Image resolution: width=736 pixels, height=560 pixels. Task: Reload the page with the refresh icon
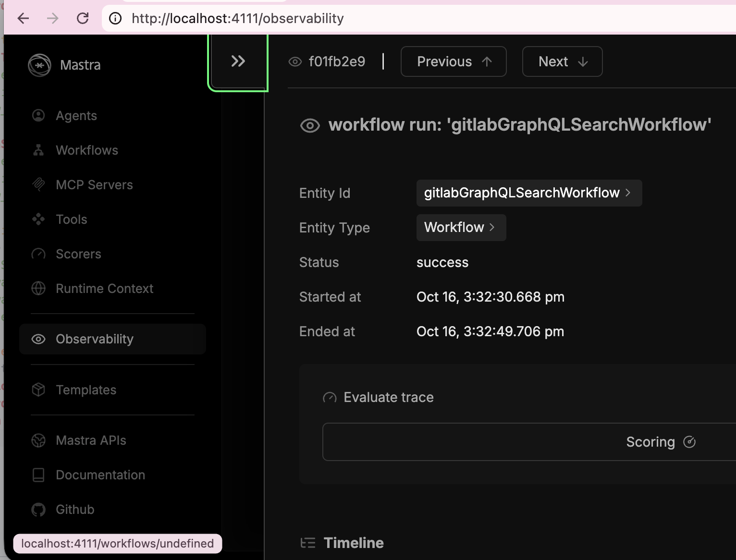pyautogui.click(x=83, y=19)
